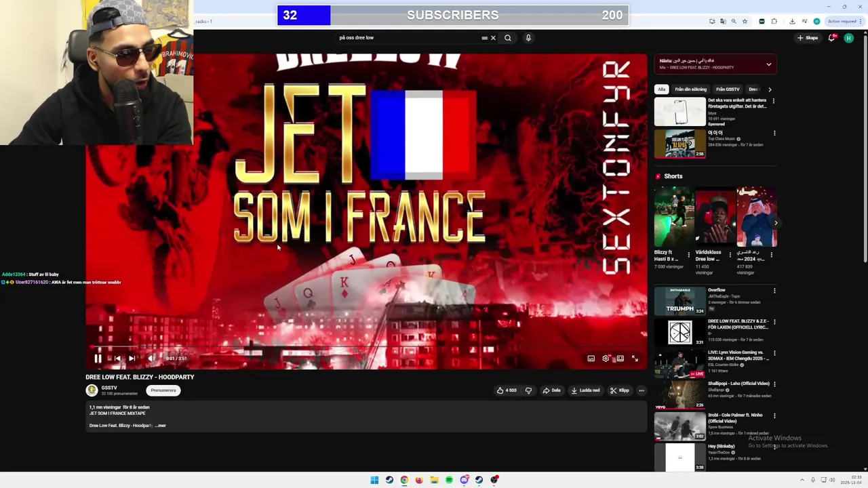Image resolution: width=868 pixels, height=488 pixels.
Task: Open options for the Blizzy ft Hasti B short
Action: (x=688, y=255)
